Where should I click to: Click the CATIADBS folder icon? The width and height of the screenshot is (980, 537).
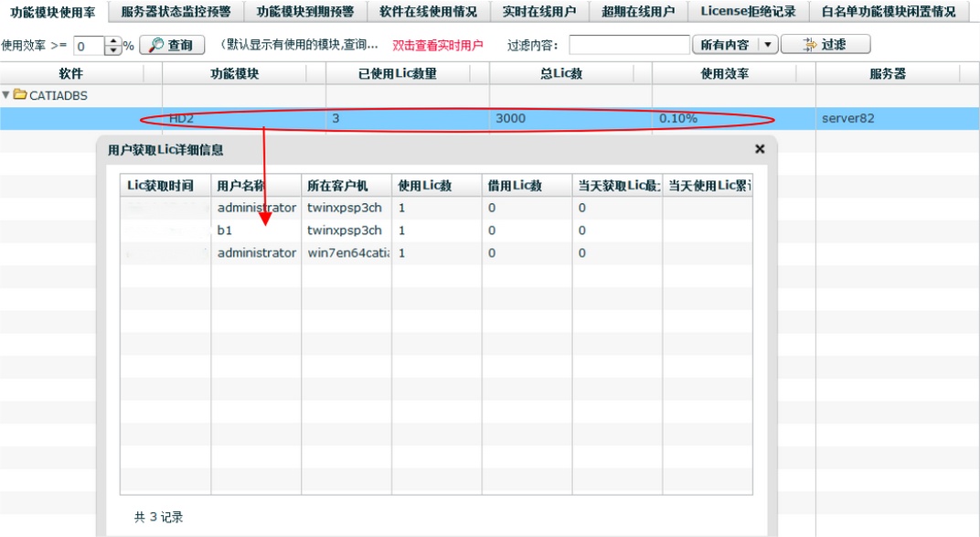[19, 94]
